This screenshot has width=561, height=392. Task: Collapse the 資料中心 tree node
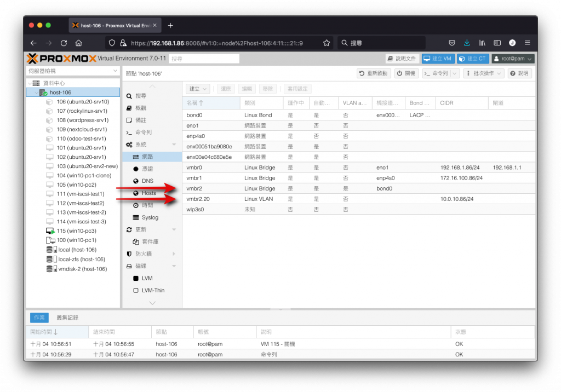(30, 83)
